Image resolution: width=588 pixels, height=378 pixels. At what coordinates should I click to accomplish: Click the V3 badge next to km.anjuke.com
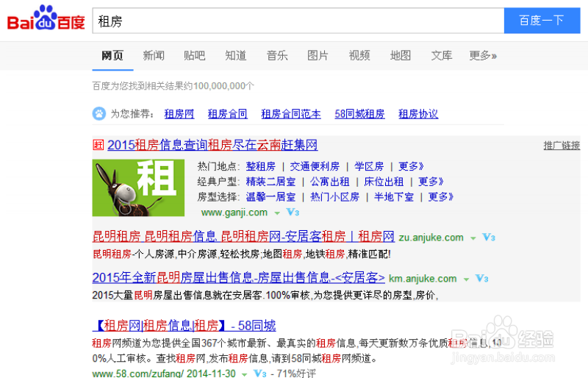482,279
